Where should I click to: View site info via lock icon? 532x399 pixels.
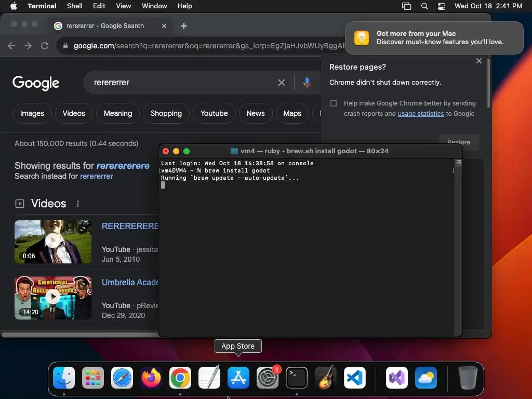point(65,46)
